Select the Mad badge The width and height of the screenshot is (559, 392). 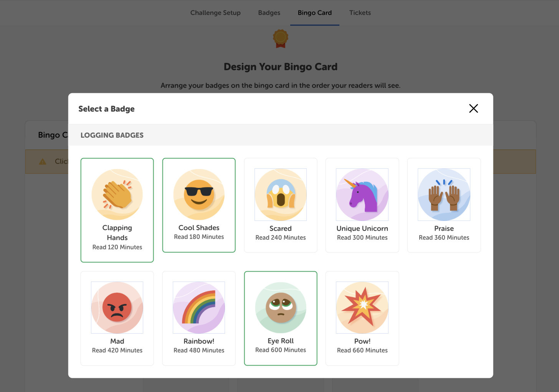click(117, 318)
